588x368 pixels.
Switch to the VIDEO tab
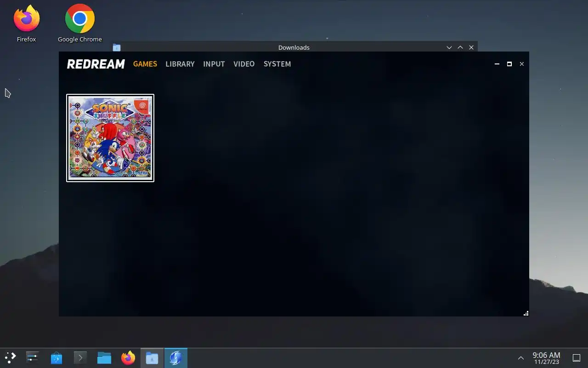click(x=244, y=64)
